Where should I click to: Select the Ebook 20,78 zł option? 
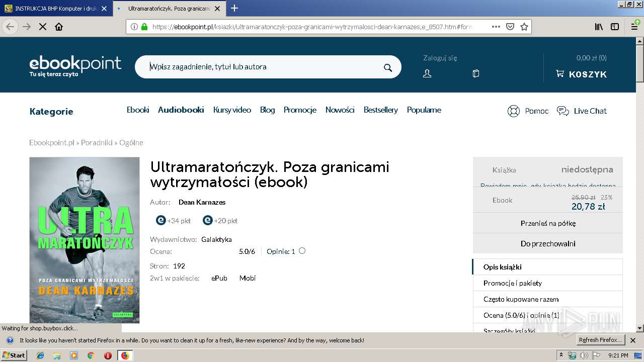pyautogui.click(x=548, y=200)
